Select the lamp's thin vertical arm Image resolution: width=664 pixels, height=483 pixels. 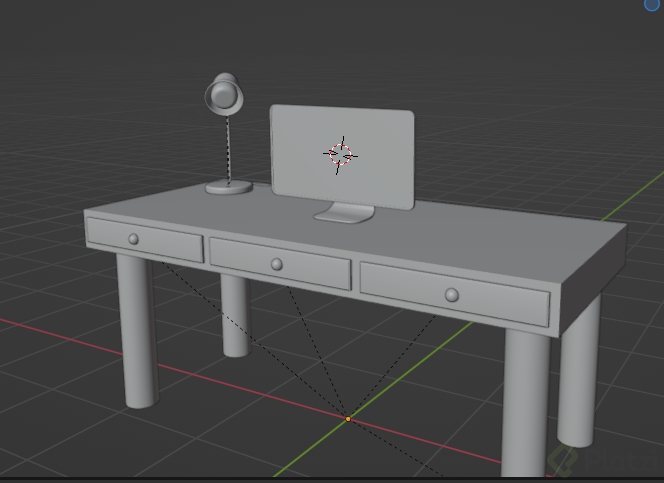[229, 149]
